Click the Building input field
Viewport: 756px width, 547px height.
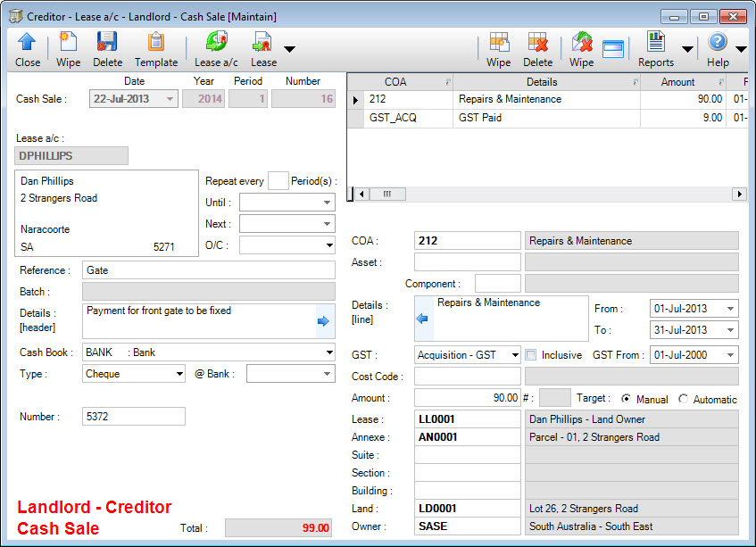coord(467,491)
